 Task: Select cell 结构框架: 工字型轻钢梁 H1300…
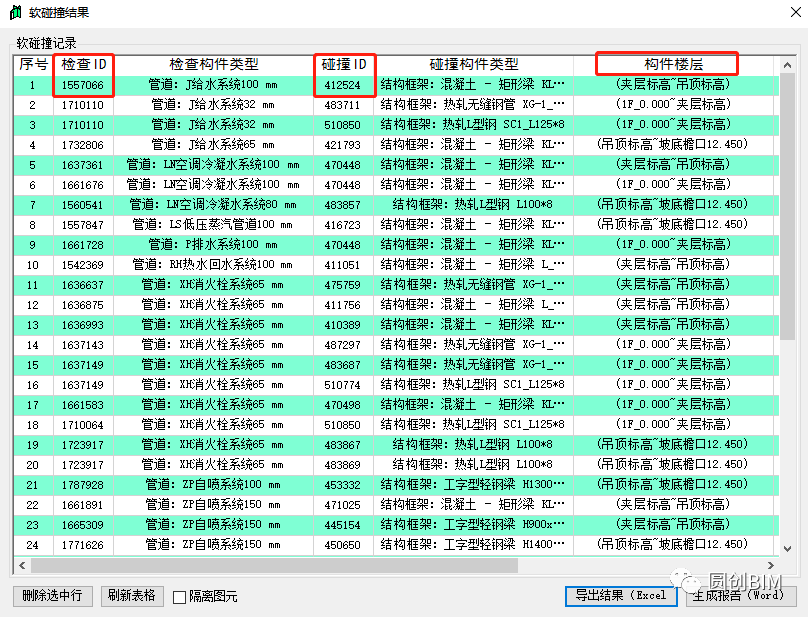pyautogui.click(x=474, y=485)
